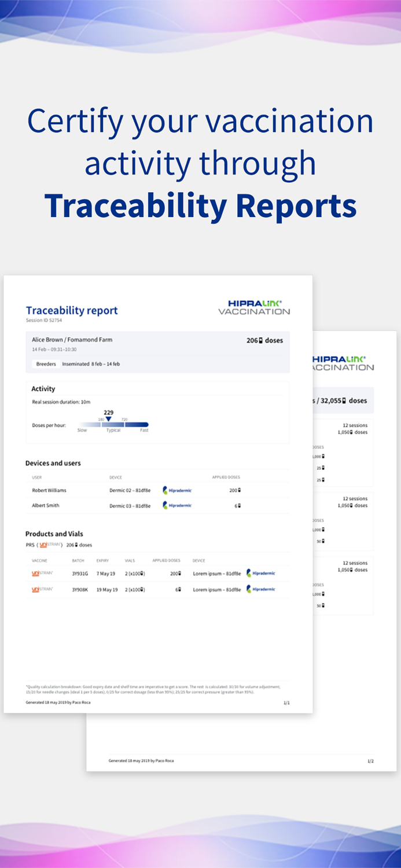
Task: Click the 'Slow' label under doses bar
Action: click(82, 431)
